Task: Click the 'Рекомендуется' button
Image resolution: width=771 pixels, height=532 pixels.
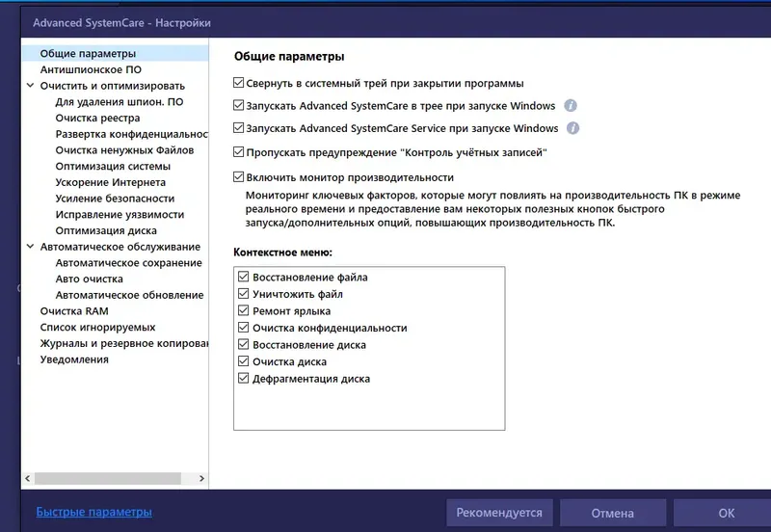Action: point(499,513)
